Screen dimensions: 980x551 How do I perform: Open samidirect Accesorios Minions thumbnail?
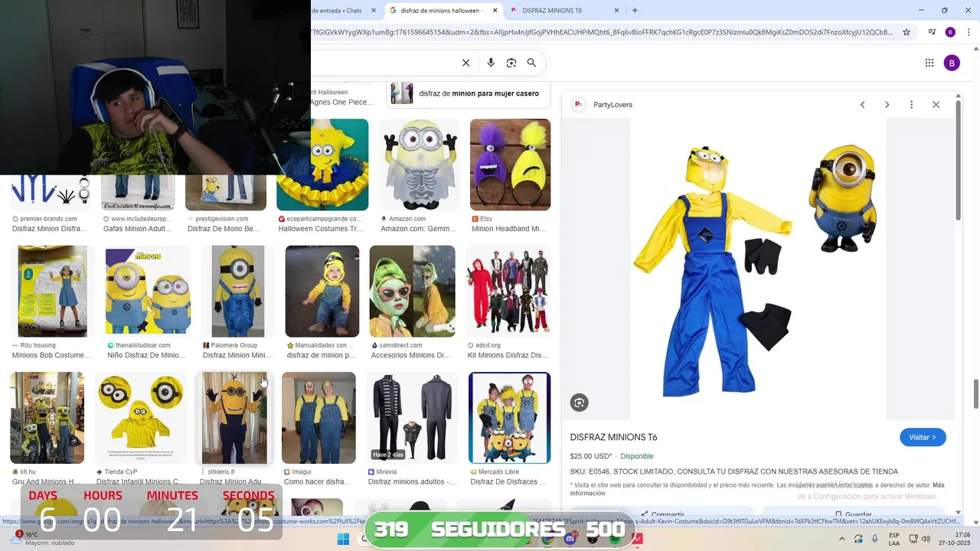[412, 291]
